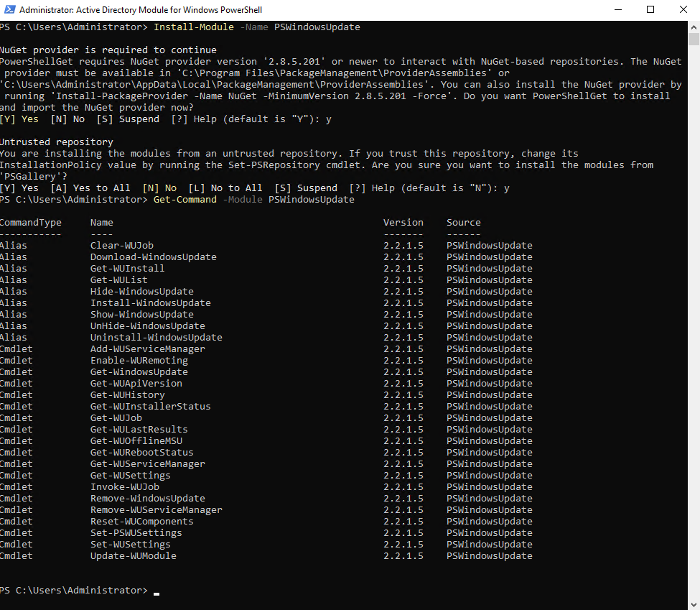Click 'Get-WUSettings' cmdlet name

coord(131,476)
